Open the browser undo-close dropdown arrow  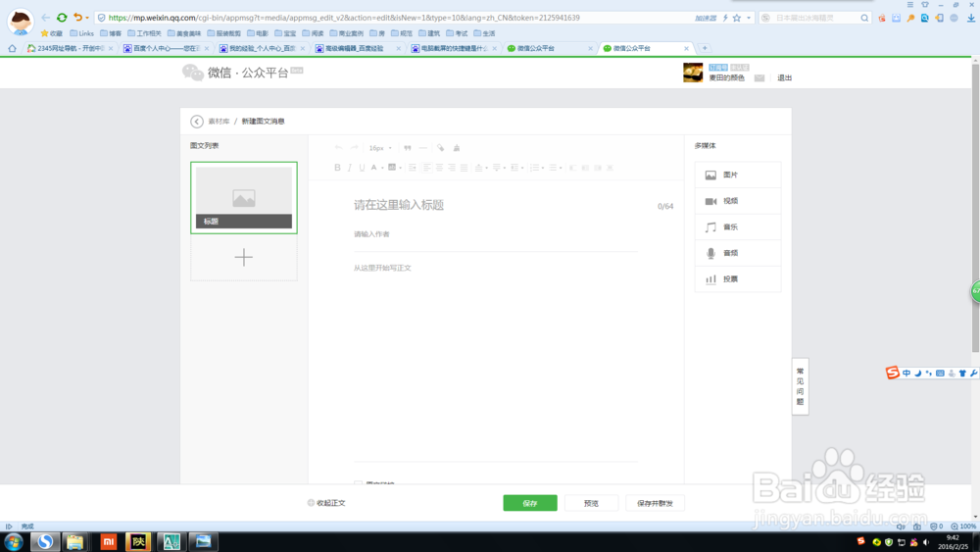point(87,18)
